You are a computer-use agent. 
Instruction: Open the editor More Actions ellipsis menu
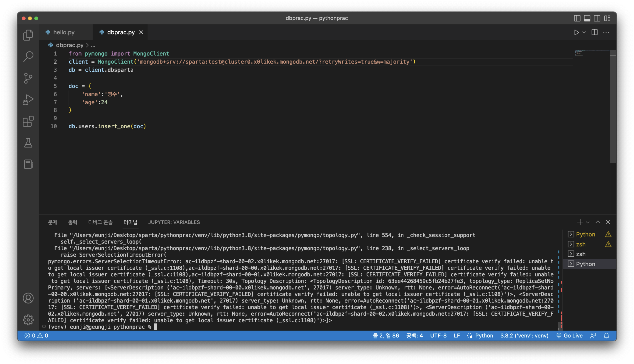(x=606, y=32)
